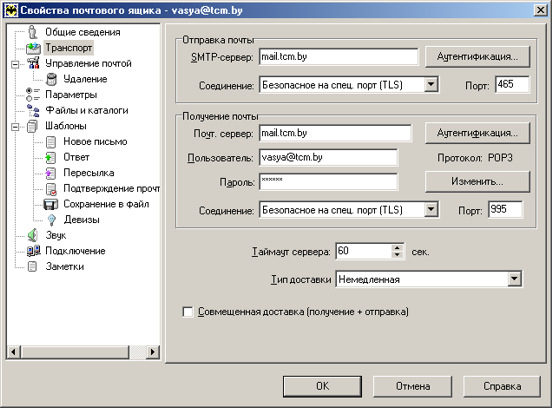Open the Девизы lightbulb icon
This screenshot has width=552, height=408.
point(52,220)
